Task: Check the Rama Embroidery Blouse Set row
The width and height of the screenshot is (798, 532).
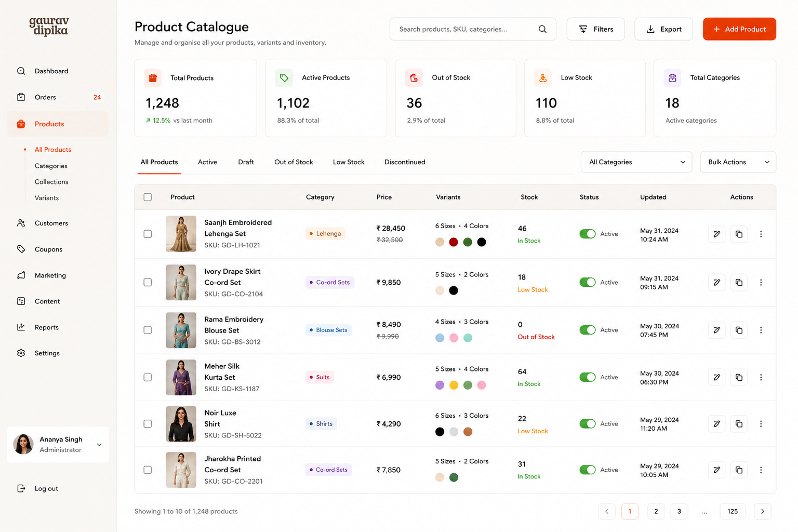Action: [x=148, y=330]
